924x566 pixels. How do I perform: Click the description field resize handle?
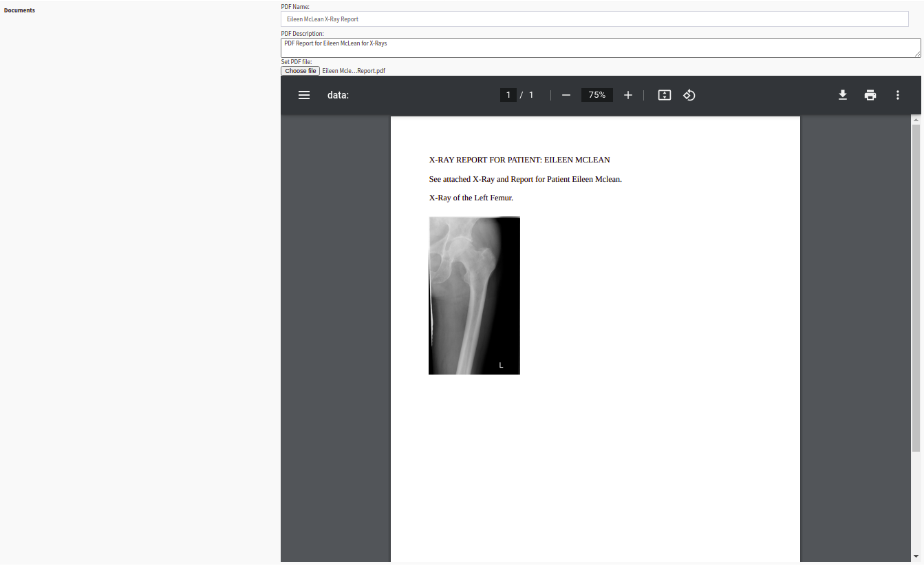(917, 54)
